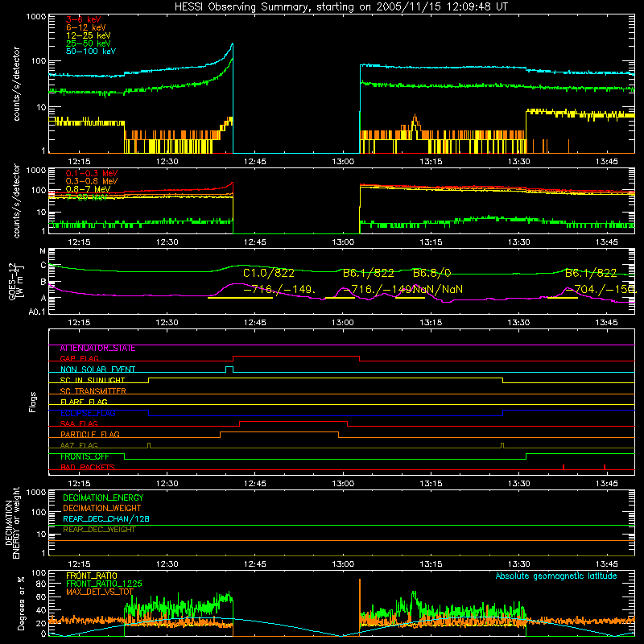
Task: Click the 0.8-7 MeV legend label
Action: (88, 189)
